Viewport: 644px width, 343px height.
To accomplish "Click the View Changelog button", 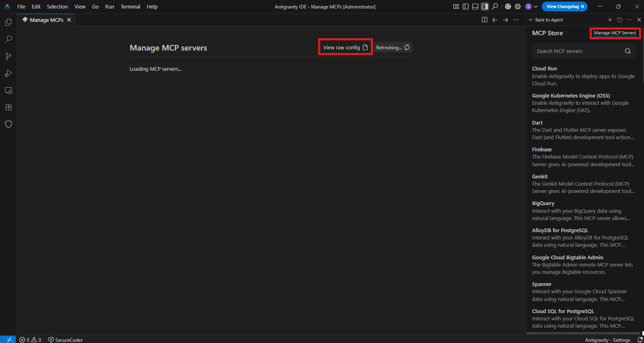I will tap(562, 6).
